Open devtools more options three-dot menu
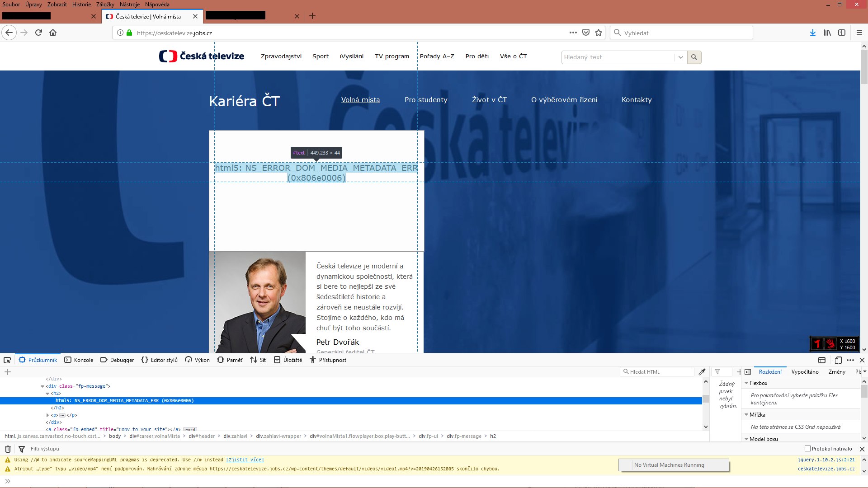This screenshot has width=868, height=488. pos(850,360)
